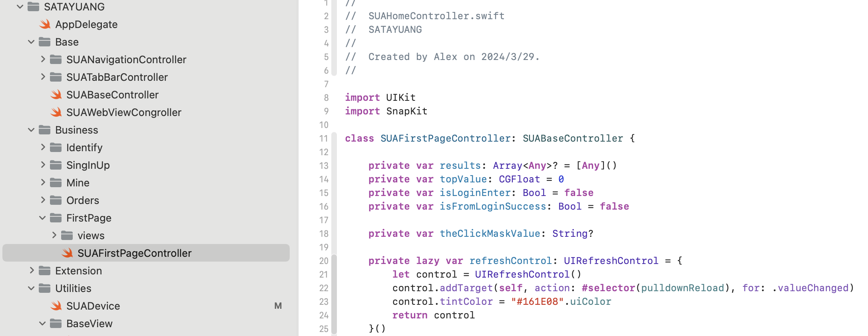Collapse the Base folder chevron
The image size is (868, 336).
tap(31, 42)
